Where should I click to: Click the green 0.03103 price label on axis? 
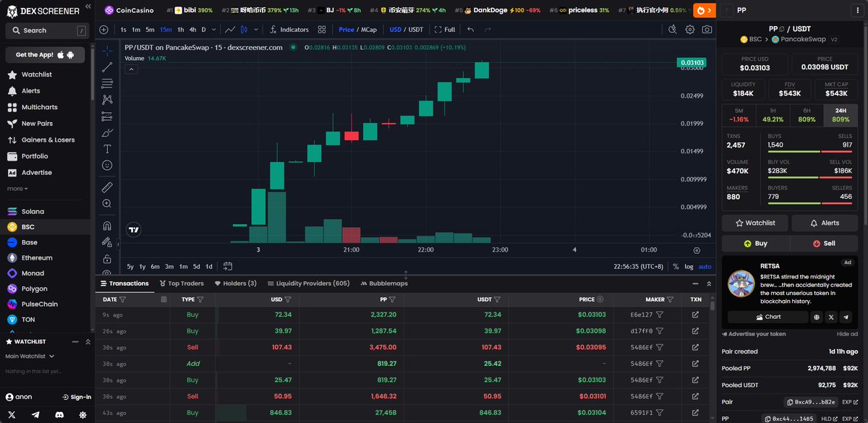click(x=691, y=63)
